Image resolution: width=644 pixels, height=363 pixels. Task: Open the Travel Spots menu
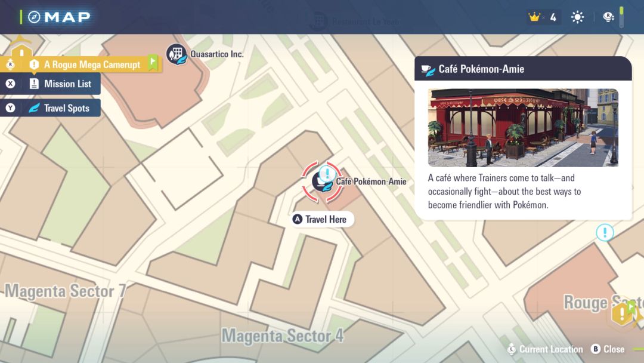point(51,108)
